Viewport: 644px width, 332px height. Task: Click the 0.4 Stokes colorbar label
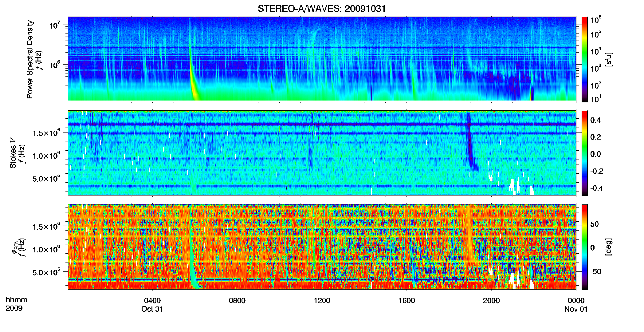pyautogui.click(x=595, y=120)
